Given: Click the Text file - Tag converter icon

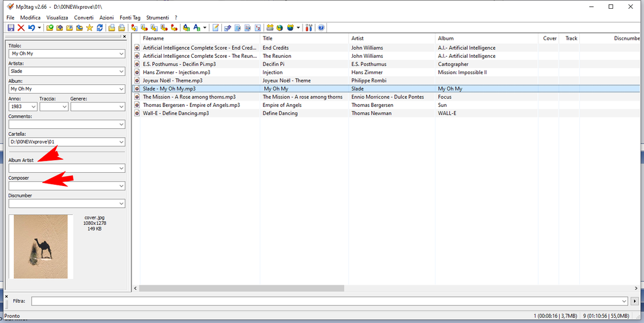Looking at the screenshot, I should pyautogui.click(x=164, y=28).
